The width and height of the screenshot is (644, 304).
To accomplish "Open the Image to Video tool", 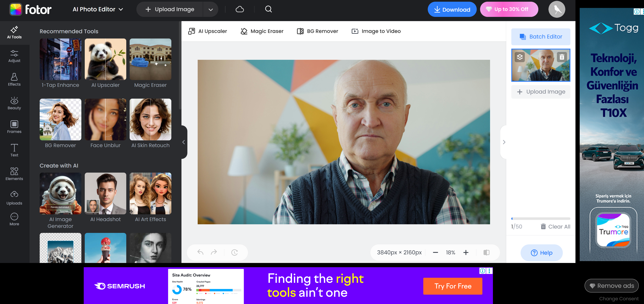I will 376,31.
